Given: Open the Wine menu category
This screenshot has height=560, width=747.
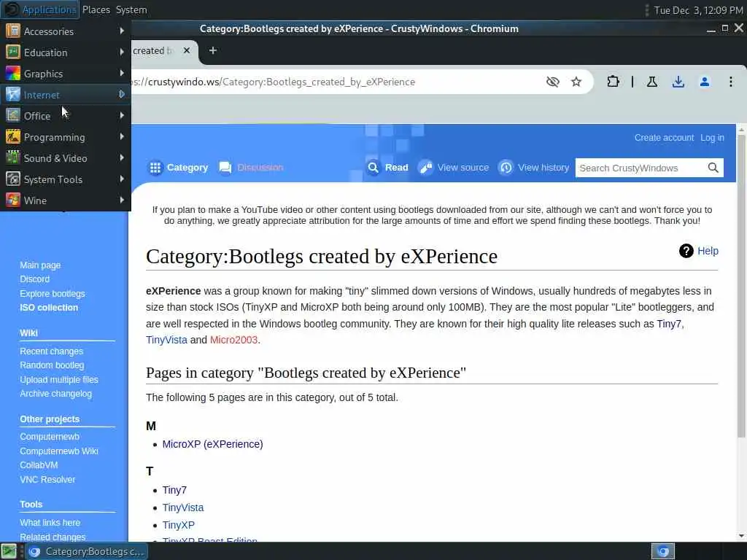Looking at the screenshot, I should click(x=66, y=201).
